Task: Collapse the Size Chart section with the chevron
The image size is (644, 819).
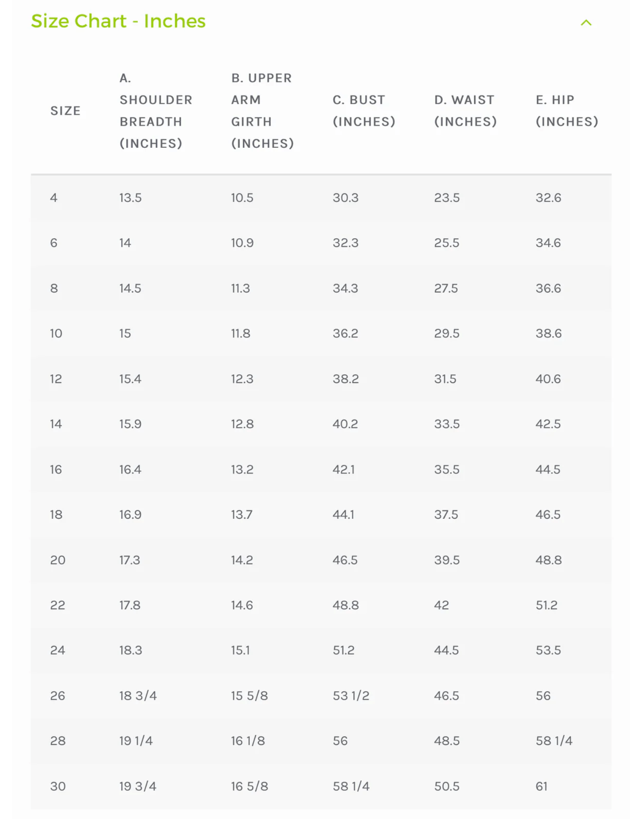Action: (x=586, y=23)
